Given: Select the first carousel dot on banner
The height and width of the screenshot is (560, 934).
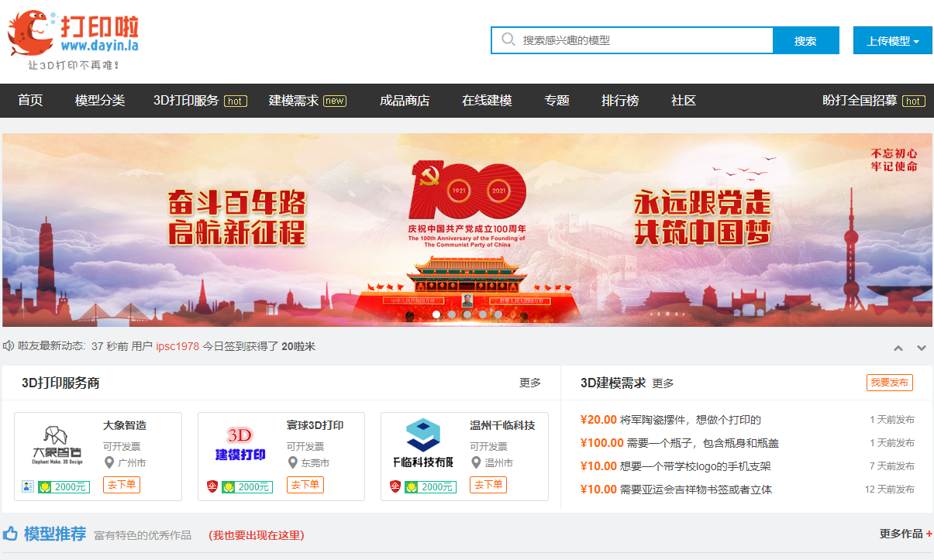Looking at the screenshot, I should [436, 314].
